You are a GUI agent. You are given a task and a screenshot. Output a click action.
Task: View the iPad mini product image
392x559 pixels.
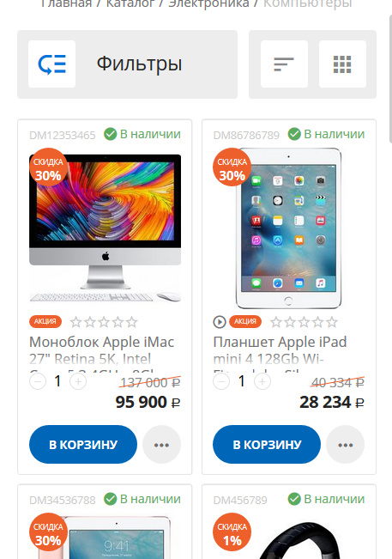coord(288,228)
